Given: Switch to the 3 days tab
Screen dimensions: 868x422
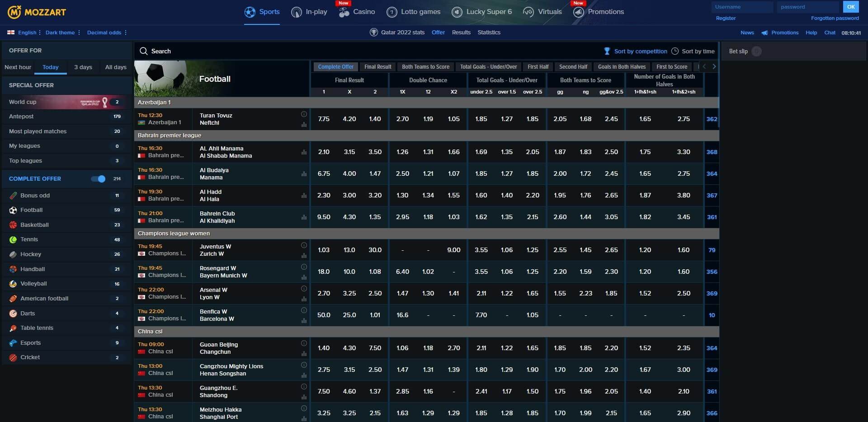Looking at the screenshot, I should pyautogui.click(x=83, y=67).
